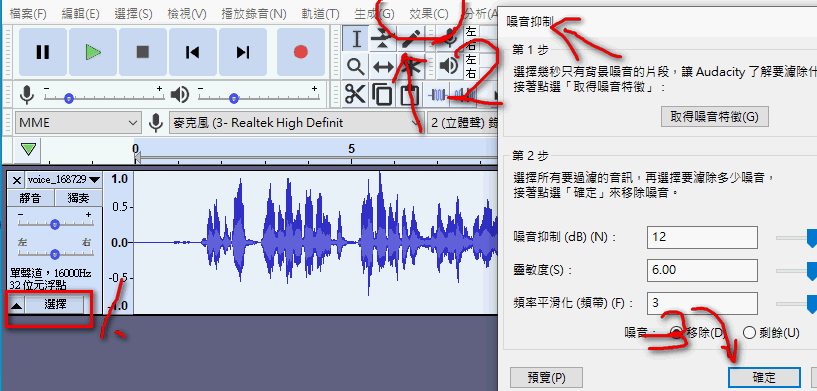Select the I-beam Selection tool
The width and height of the screenshot is (817, 391).
pos(356,39)
